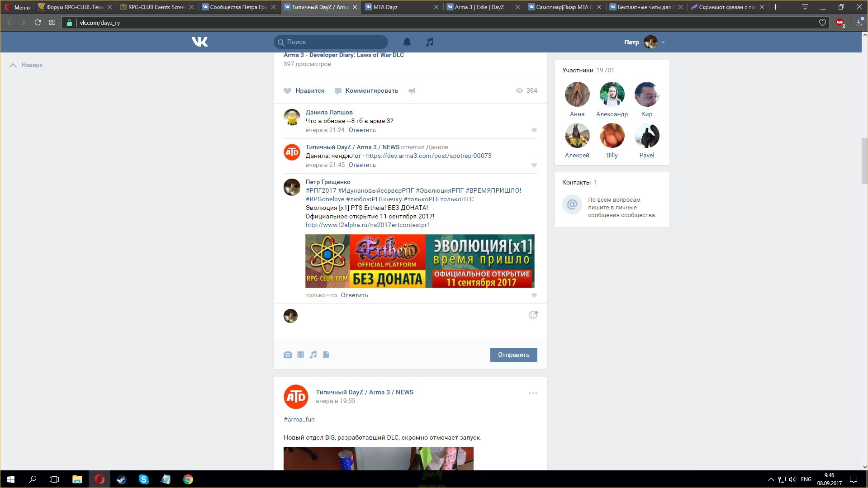Screen dimensions: 868x488
Task: Click the Отправить button
Action: [x=514, y=355]
